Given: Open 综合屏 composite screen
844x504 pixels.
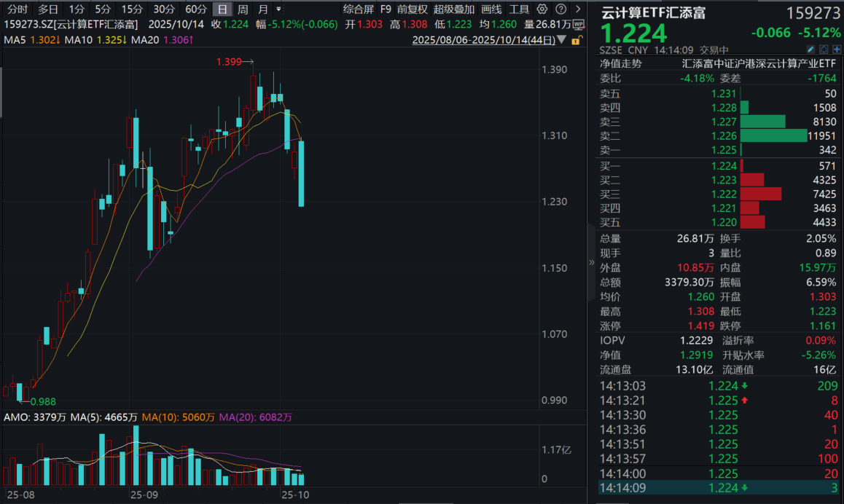Looking at the screenshot, I should pos(359,9).
